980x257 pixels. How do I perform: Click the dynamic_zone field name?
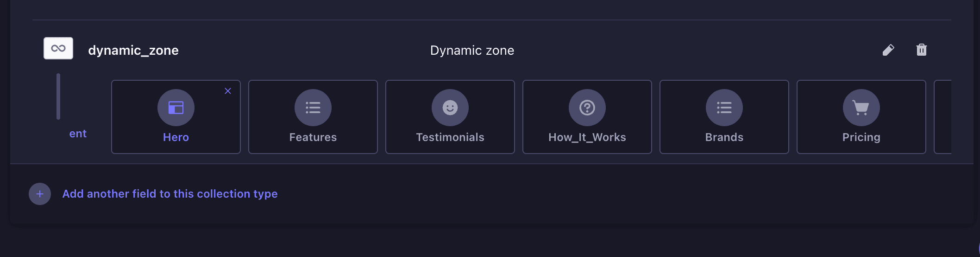coord(133,50)
